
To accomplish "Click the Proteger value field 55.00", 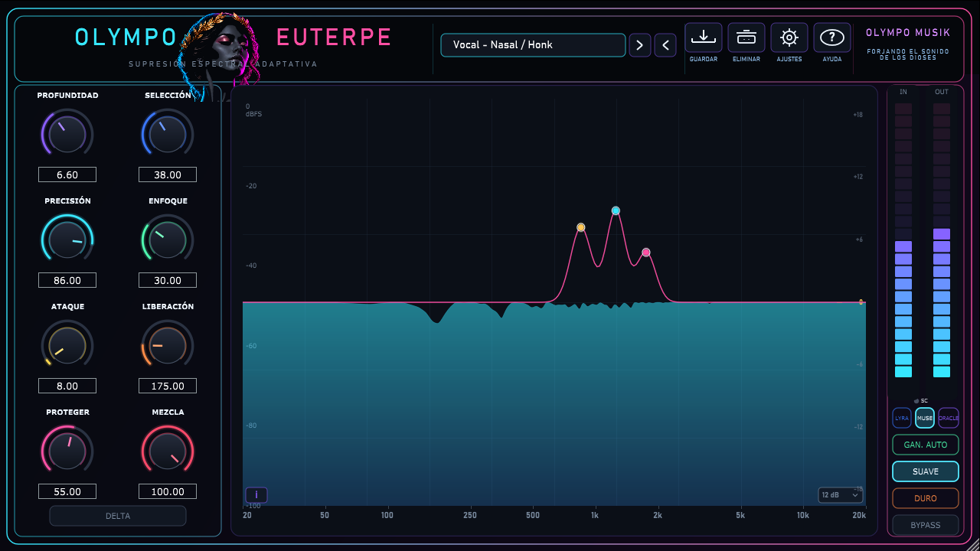I will 67,491.
